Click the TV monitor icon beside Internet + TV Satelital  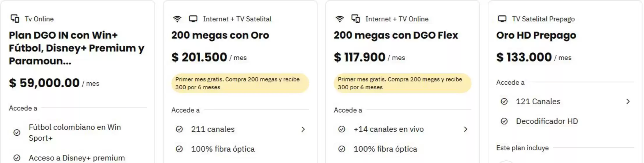193,19
